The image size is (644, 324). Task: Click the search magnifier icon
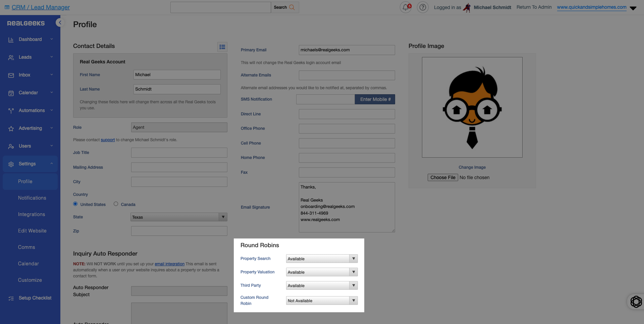(292, 7)
